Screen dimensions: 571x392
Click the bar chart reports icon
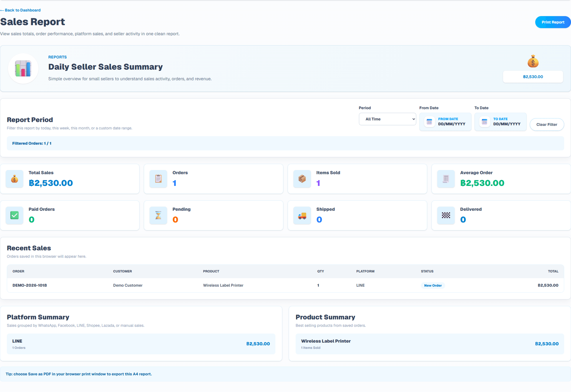click(x=23, y=68)
